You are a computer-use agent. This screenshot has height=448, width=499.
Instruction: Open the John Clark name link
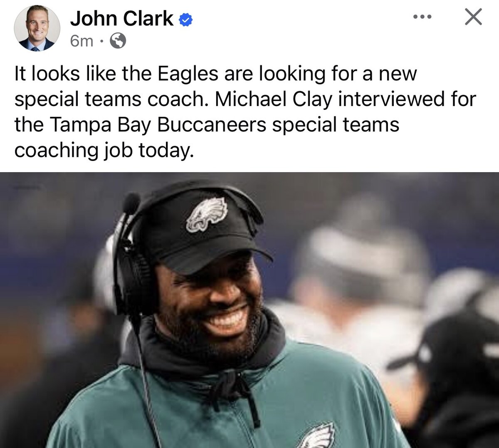(x=122, y=19)
